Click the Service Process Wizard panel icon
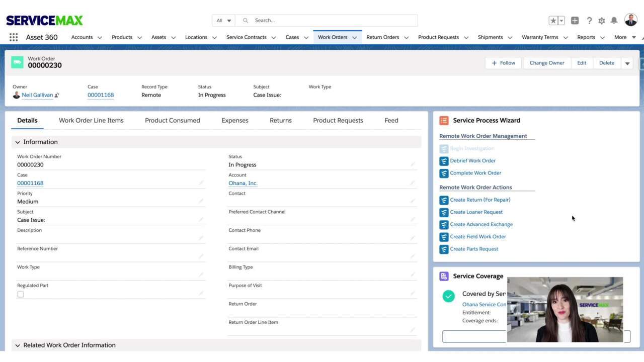 tap(444, 121)
